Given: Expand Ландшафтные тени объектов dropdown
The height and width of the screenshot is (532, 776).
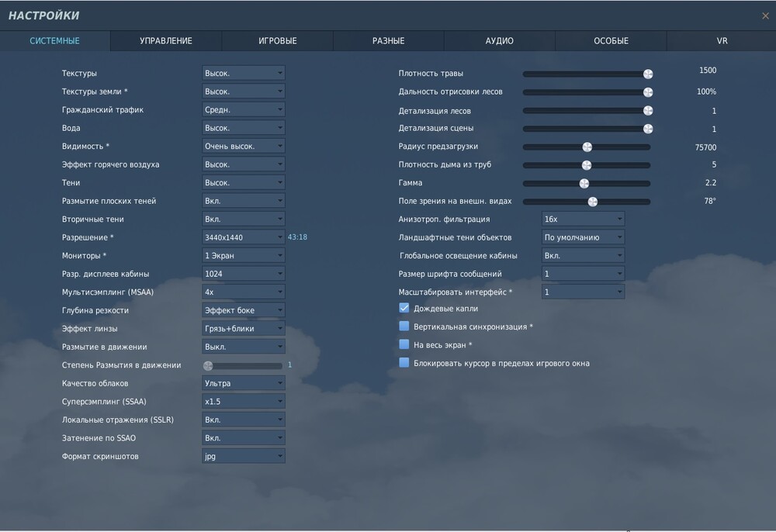Looking at the screenshot, I should click(x=583, y=237).
